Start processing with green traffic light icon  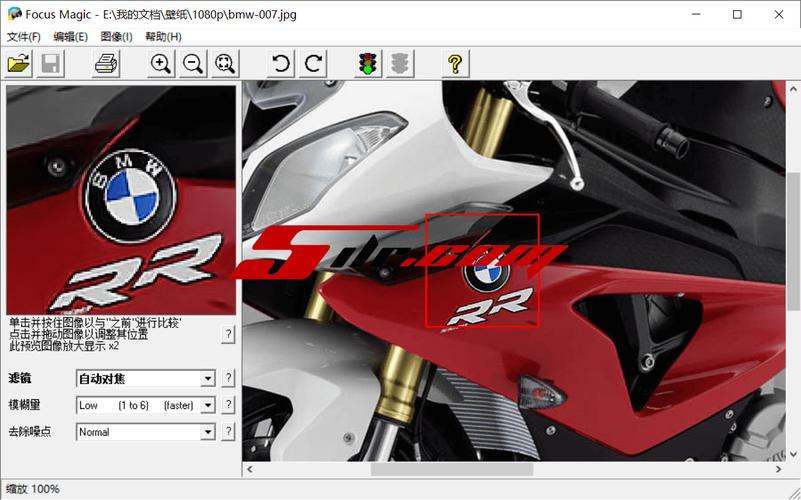pyautogui.click(x=368, y=64)
